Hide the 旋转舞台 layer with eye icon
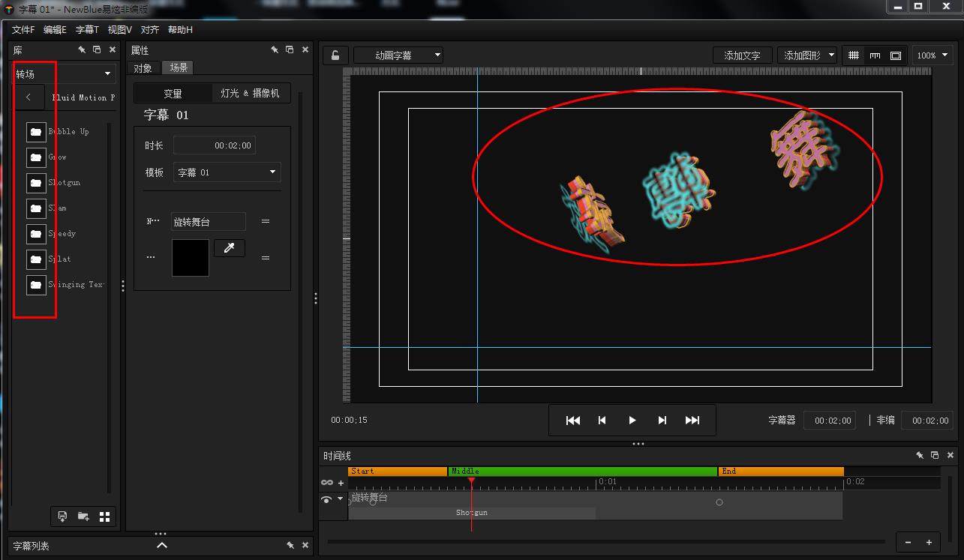Viewport: 964px width, 560px height. tap(326, 499)
